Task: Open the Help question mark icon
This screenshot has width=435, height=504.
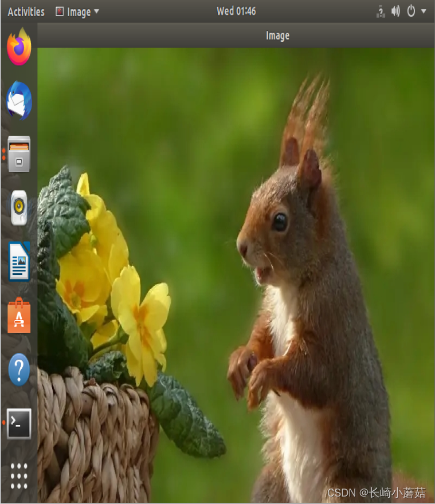Action: coord(19,369)
